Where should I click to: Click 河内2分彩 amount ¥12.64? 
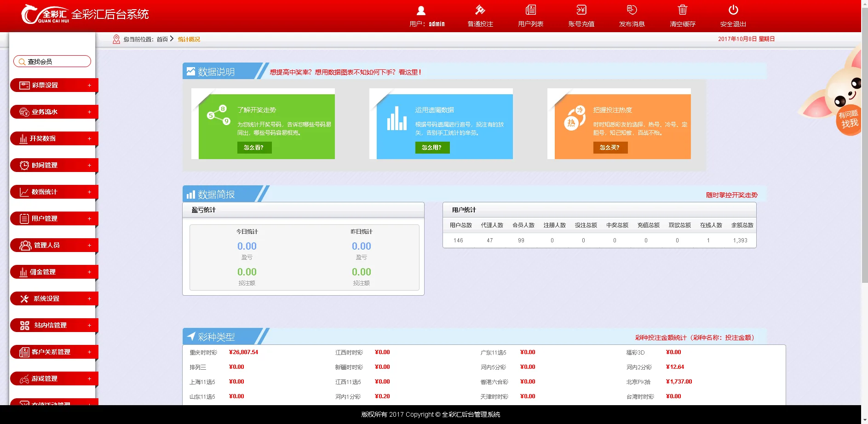pyautogui.click(x=675, y=367)
